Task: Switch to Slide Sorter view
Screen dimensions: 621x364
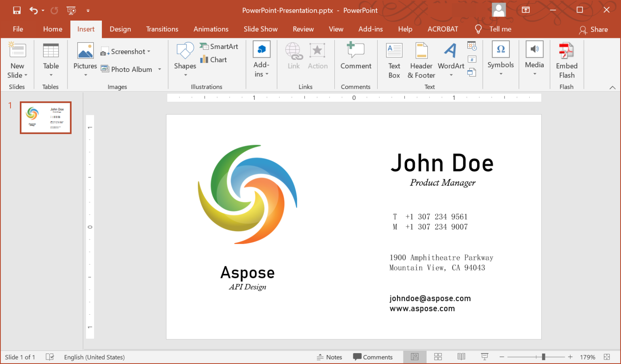Action: point(438,357)
